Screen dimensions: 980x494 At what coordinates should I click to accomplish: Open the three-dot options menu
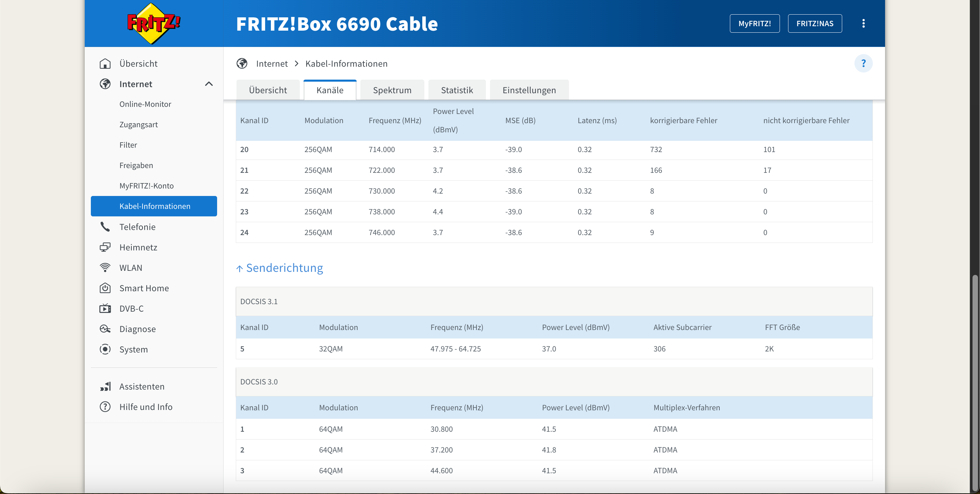(x=863, y=23)
